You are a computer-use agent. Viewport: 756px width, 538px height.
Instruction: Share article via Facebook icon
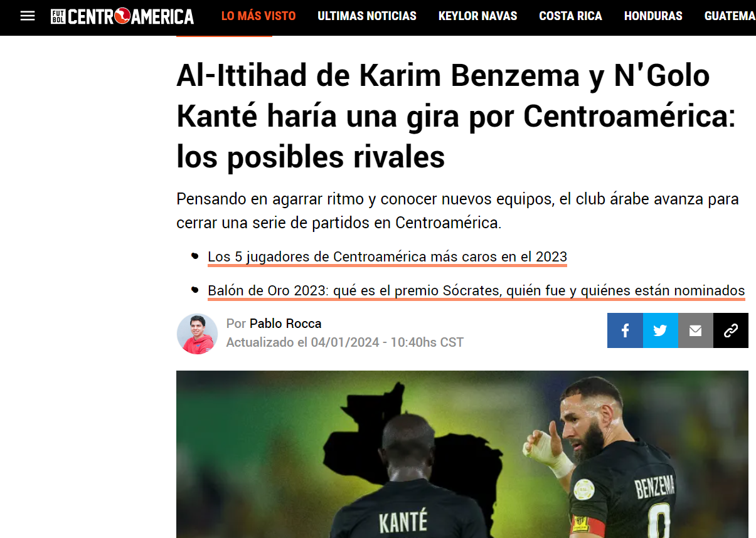(x=625, y=330)
